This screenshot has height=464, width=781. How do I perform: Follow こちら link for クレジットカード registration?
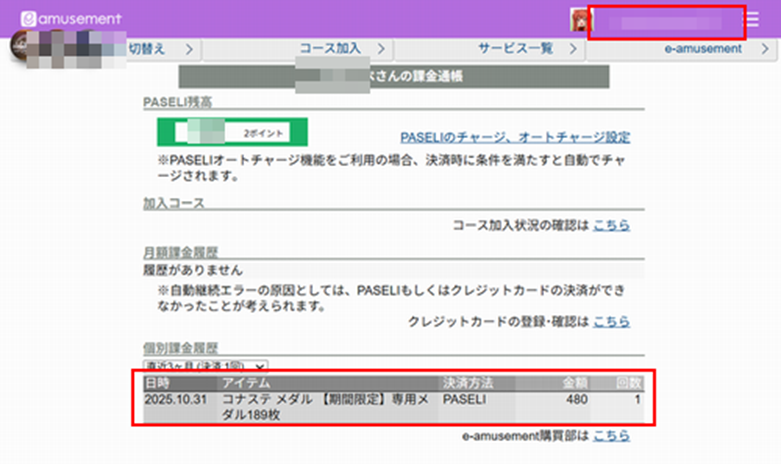[x=611, y=322]
